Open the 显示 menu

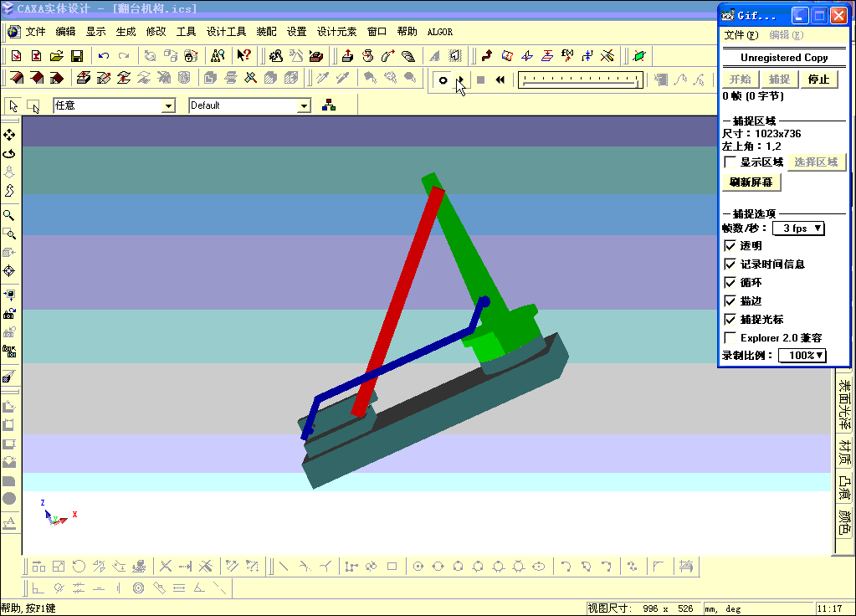(95, 32)
